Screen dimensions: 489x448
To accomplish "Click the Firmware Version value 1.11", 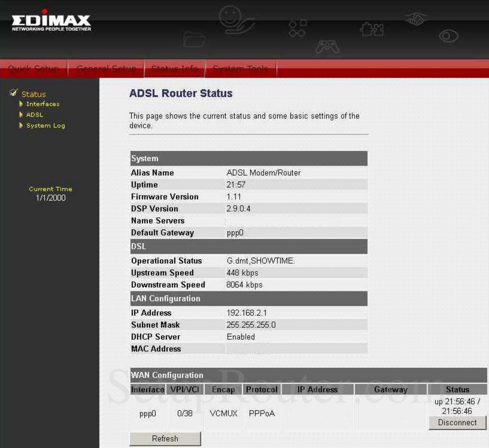I will pyautogui.click(x=233, y=197).
